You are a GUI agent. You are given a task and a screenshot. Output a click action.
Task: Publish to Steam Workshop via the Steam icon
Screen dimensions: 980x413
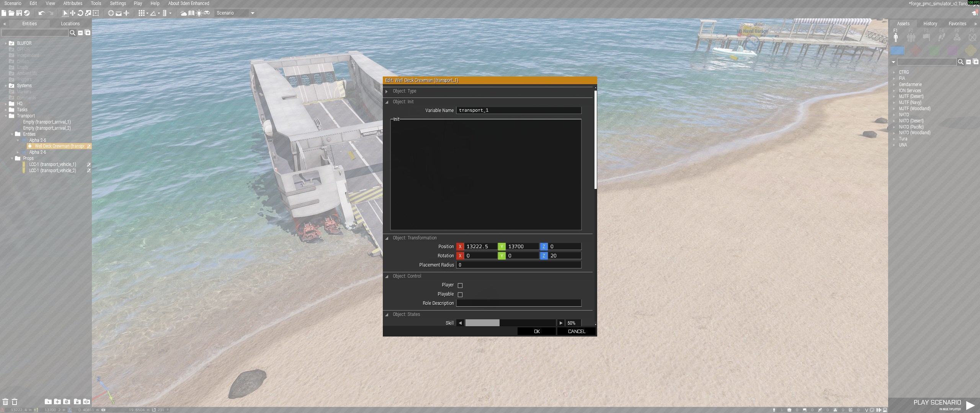click(x=27, y=13)
